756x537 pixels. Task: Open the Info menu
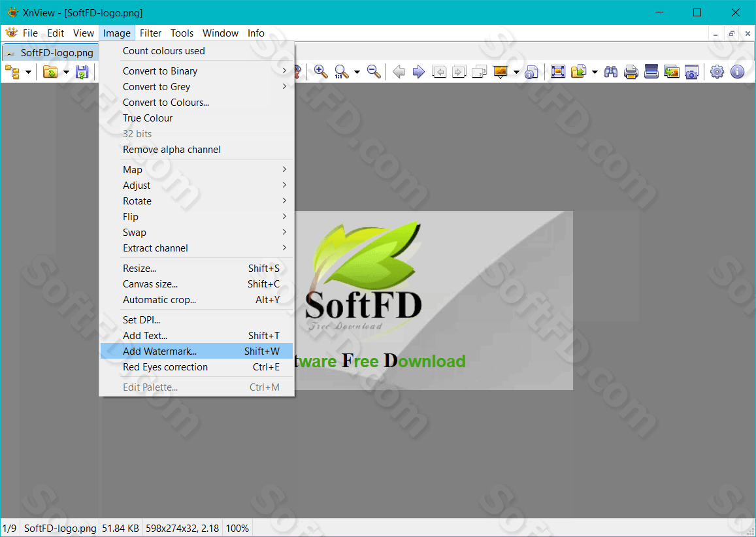(256, 33)
